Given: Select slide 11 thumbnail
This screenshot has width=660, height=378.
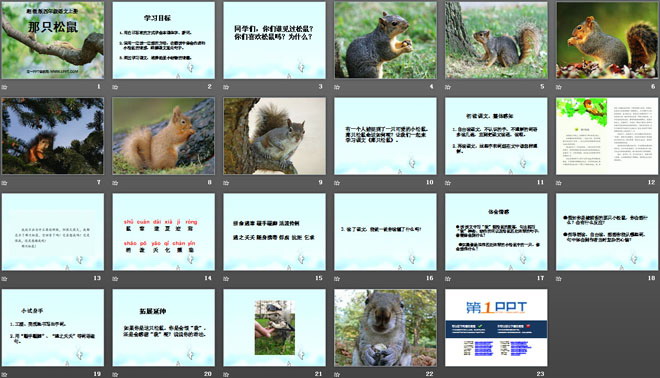Looking at the screenshot, I should (x=496, y=136).
